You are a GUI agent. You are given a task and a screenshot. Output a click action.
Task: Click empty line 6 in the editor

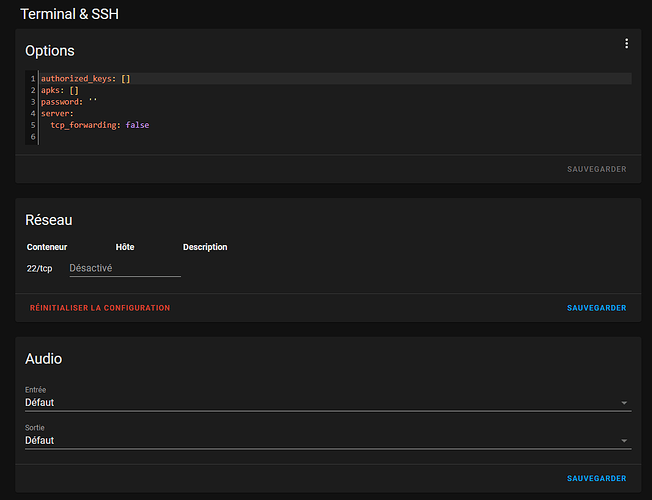pos(336,137)
